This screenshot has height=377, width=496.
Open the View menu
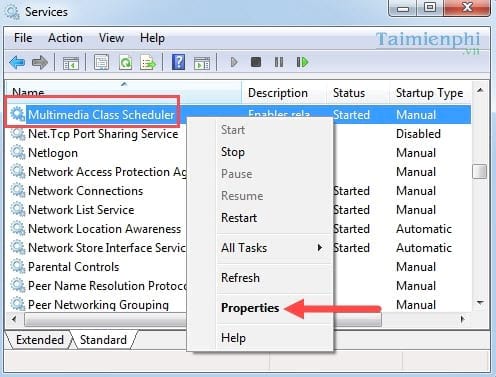pos(111,38)
